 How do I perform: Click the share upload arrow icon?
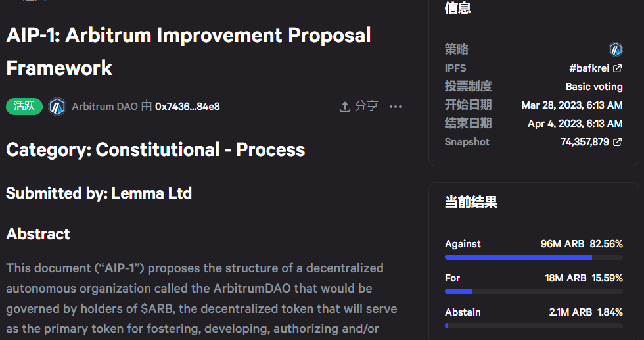344,107
